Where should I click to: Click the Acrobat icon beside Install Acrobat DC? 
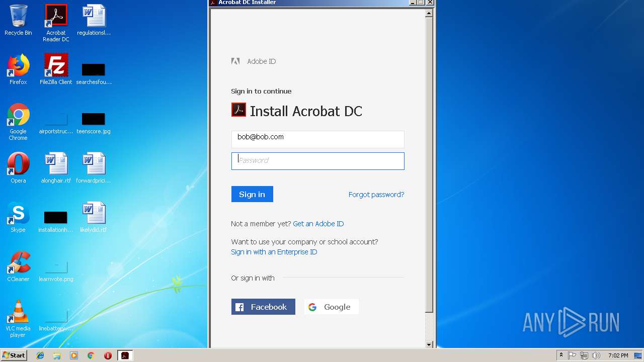(238, 110)
